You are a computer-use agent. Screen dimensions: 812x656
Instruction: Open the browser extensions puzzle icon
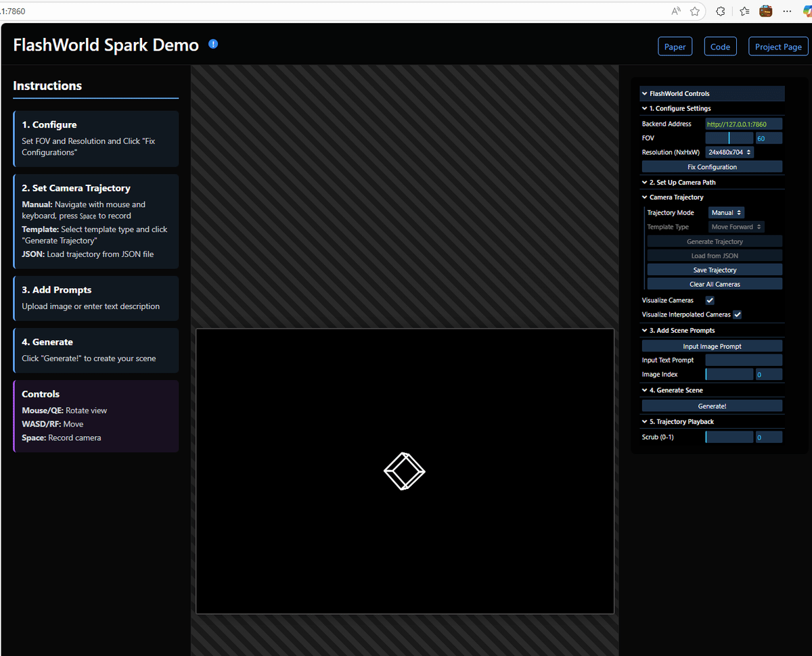coord(720,11)
